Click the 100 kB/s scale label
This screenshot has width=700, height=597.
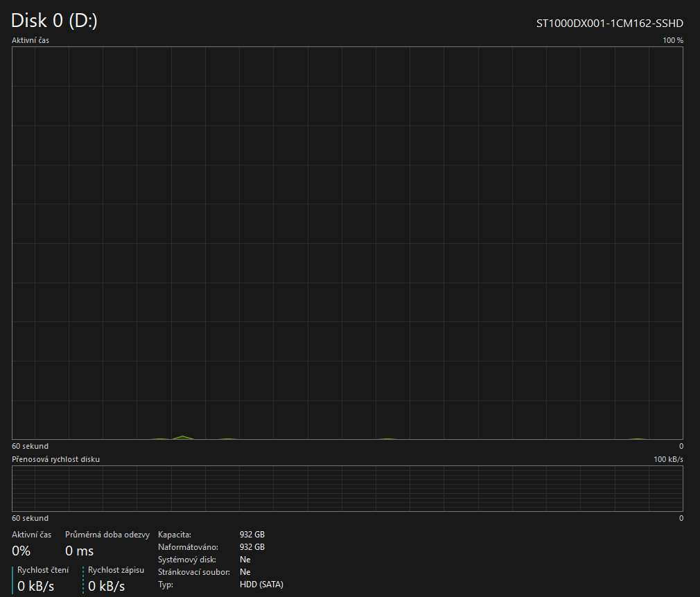(x=668, y=459)
